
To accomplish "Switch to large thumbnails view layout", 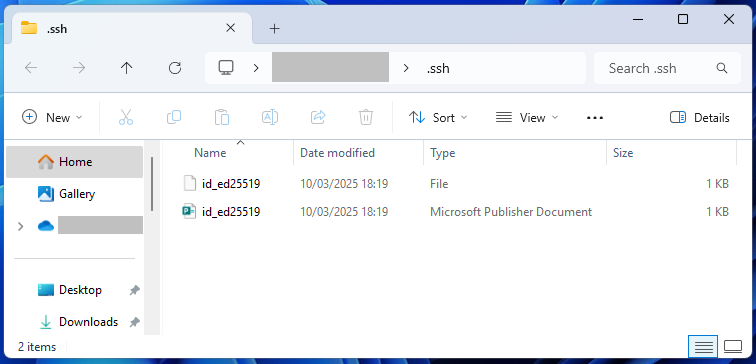I will coord(733,347).
